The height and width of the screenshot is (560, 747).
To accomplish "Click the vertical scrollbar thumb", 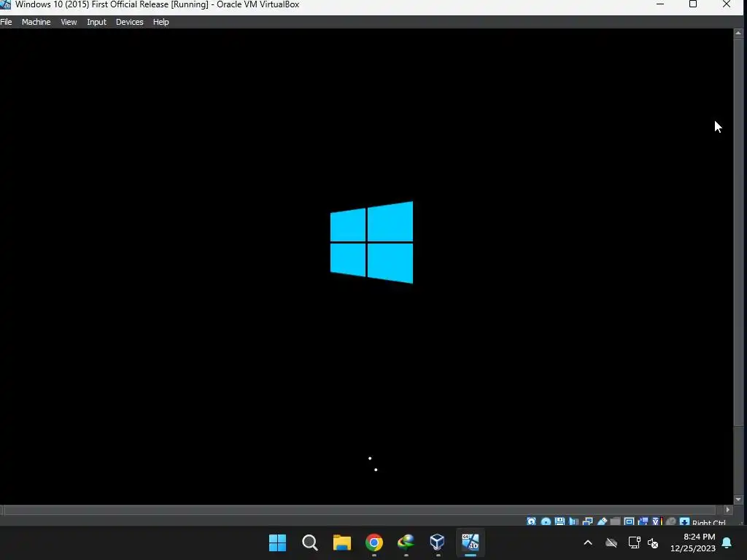I will (738, 233).
